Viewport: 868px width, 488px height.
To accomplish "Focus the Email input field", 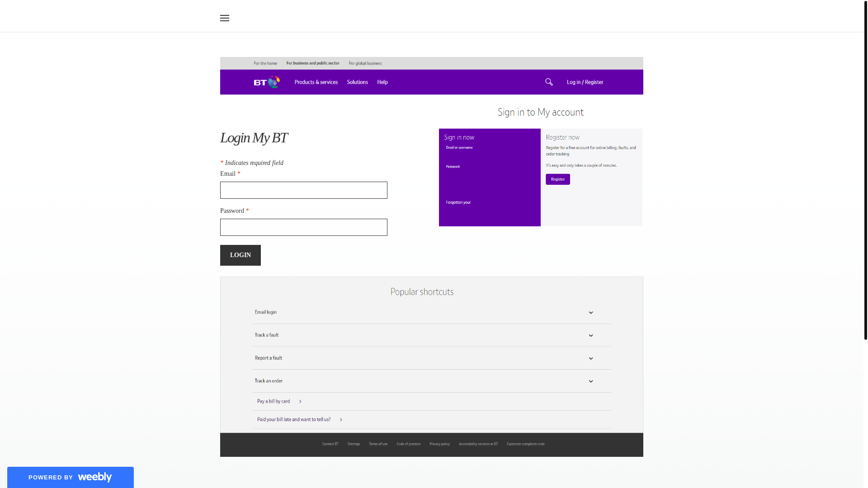I will coord(304,190).
